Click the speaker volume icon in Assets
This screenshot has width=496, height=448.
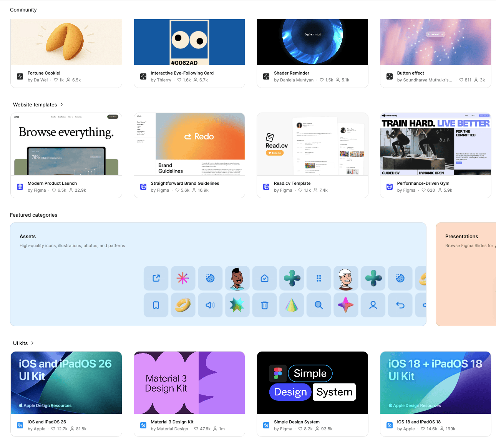click(x=210, y=305)
